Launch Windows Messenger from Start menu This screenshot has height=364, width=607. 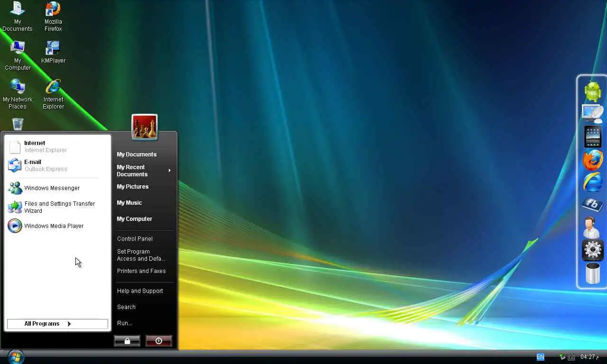tap(57, 188)
